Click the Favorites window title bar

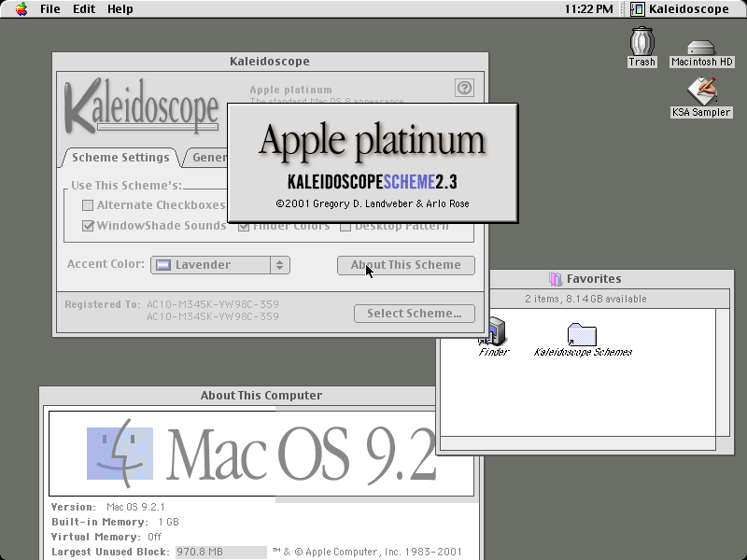(x=611, y=278)
